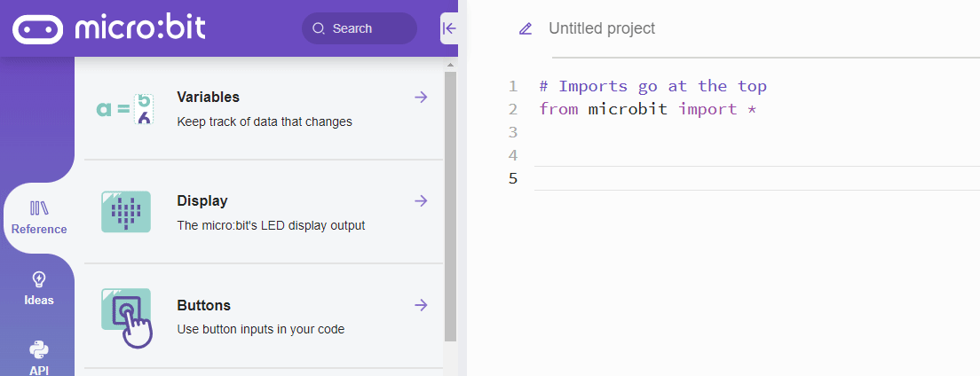Click the scrollbar up arrow
This screenshot has height=376, width=980.
tap(451, 65)
